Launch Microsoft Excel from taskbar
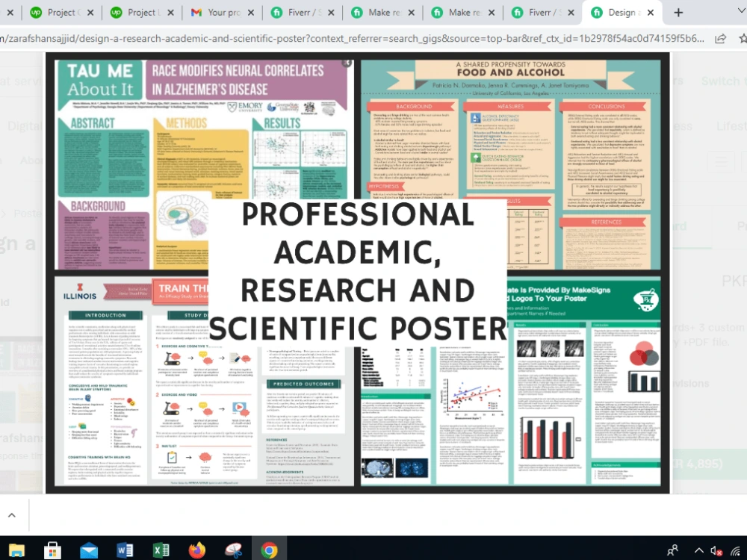Image resolution: width=747 pixels, height=560 pixels. [x=160, y=550]
